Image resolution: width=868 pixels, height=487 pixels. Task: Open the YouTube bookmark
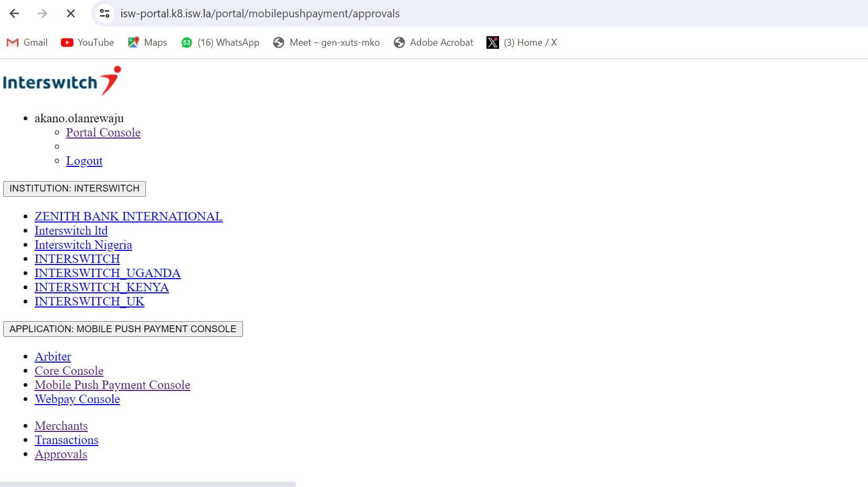pos(88,43)
